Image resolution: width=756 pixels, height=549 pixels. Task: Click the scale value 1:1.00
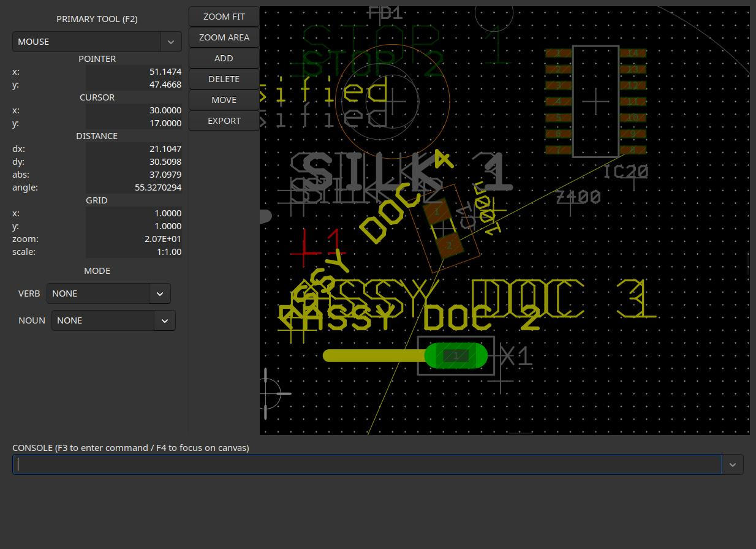tap(134, 252)
